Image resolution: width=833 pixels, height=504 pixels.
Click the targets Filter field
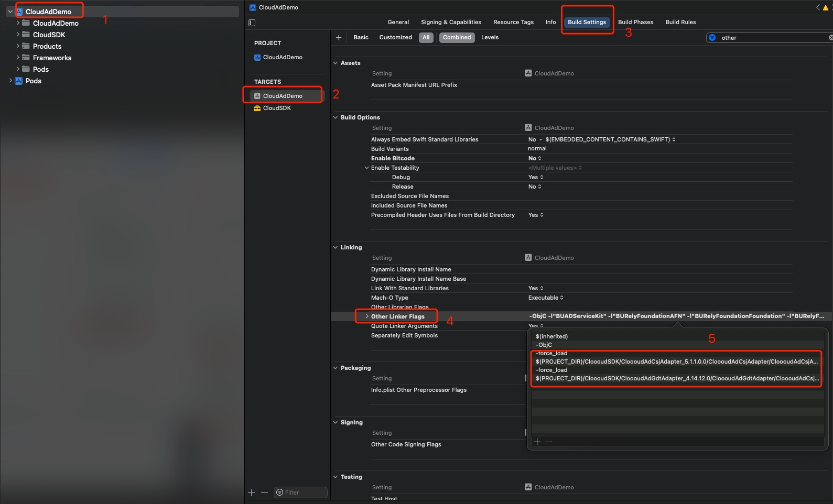click(x=300, y=492)
